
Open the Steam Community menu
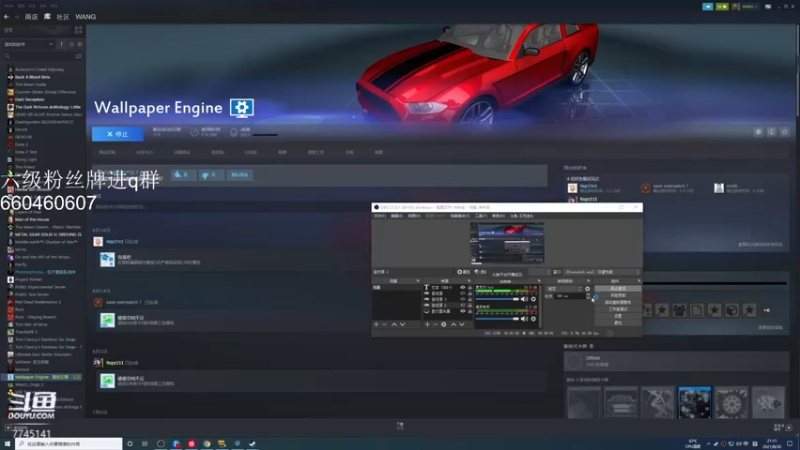pos(63,17)
